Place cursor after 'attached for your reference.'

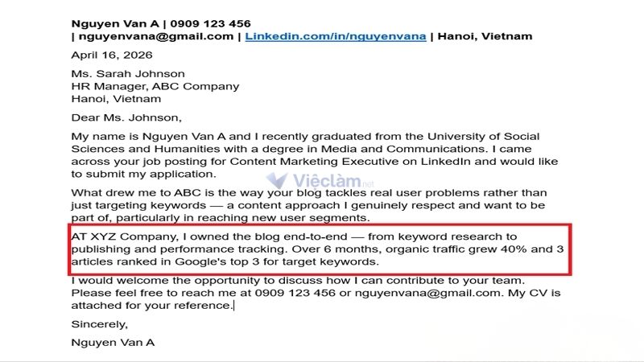(234, 306)
